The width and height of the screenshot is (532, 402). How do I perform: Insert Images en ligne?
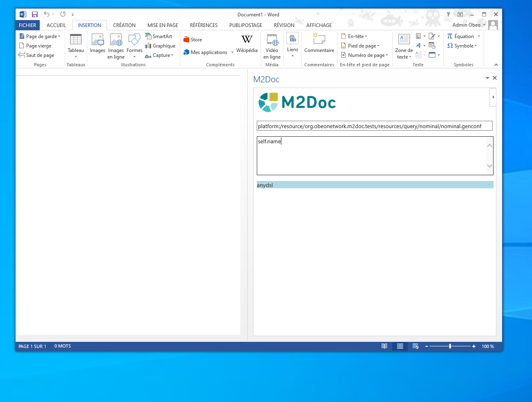[x=116, y=46]
